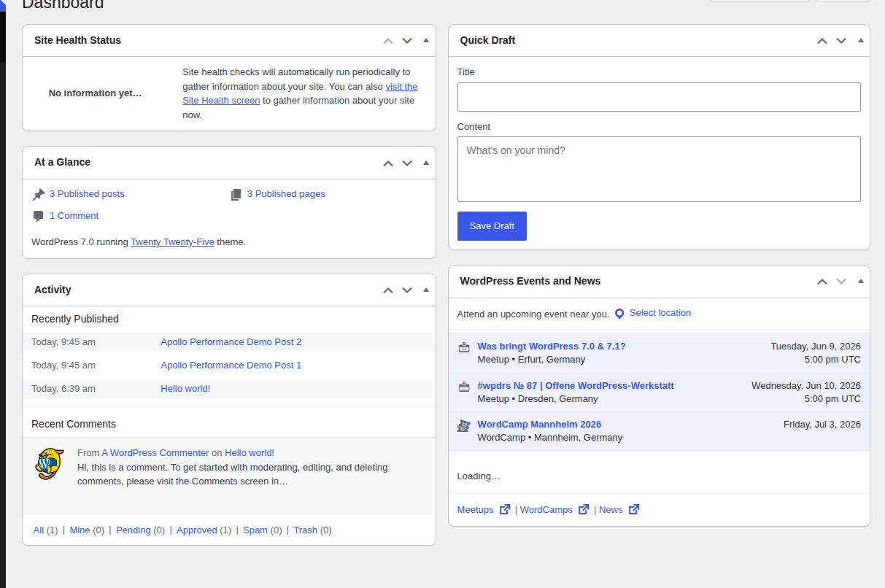Image resolution: width=885 pixels, height=588 pixels.
Task: Click the commenter avatar image
Action: click(x=49, y=464)
